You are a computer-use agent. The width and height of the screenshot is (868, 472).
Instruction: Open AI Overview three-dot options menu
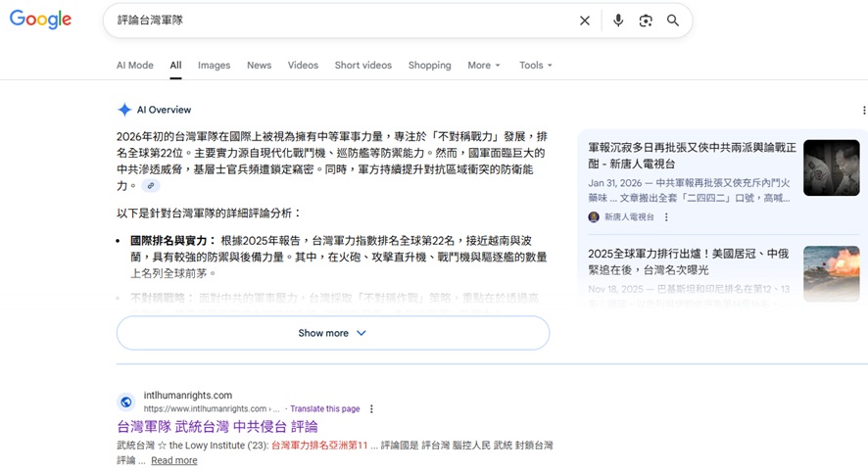click(x=863, y=111)
